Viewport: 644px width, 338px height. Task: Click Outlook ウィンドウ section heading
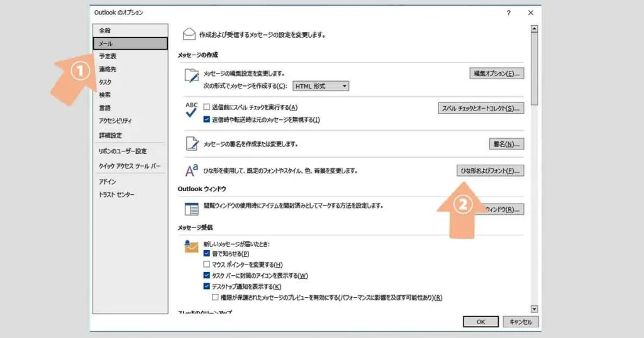202,188
